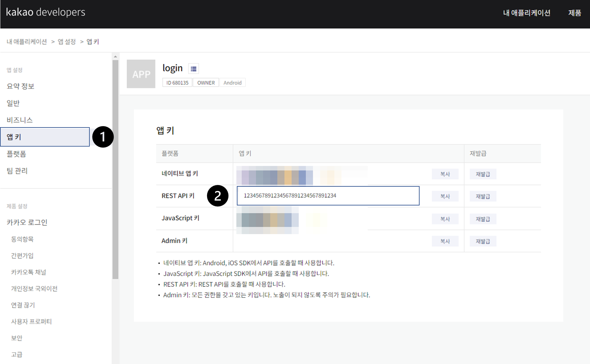The width and height of the screenshot is (590, 364).
Task: Click the sidebar scrollbar up arrow
Action: coord(115,57)
